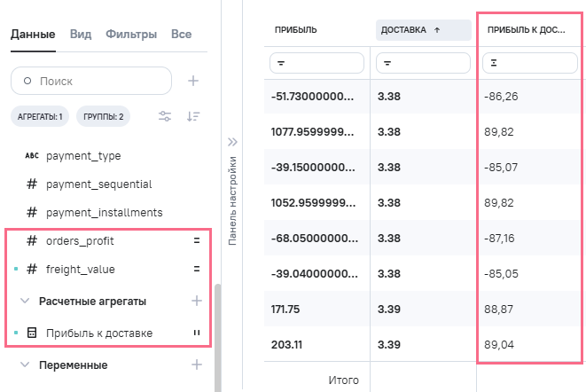Click icon right of Прибыль к доставке
This screenshot has width=586, height=392.
tap(197, 333)
